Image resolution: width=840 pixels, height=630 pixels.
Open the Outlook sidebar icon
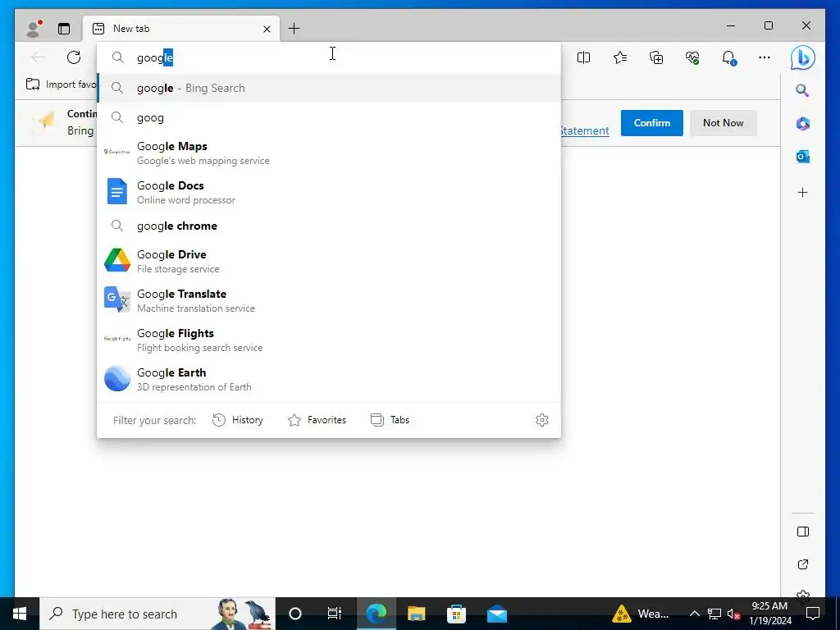(802, 157)
